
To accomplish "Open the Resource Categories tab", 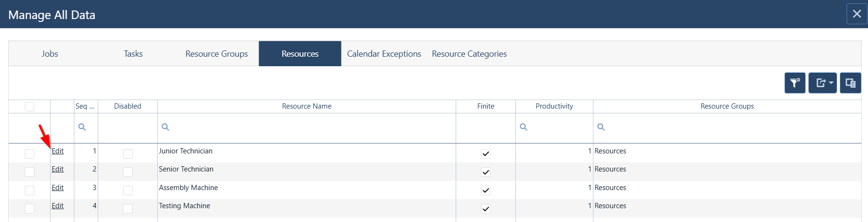I will pyautogui.click(x=470, y=54).
